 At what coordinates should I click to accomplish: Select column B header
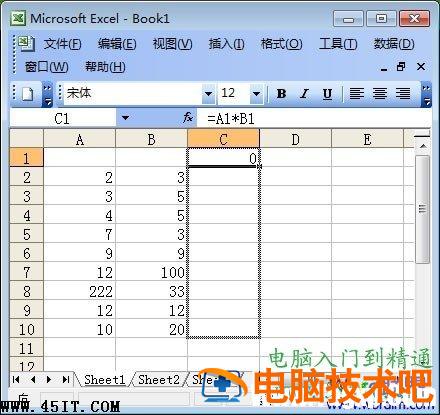[x=151, y=139]
